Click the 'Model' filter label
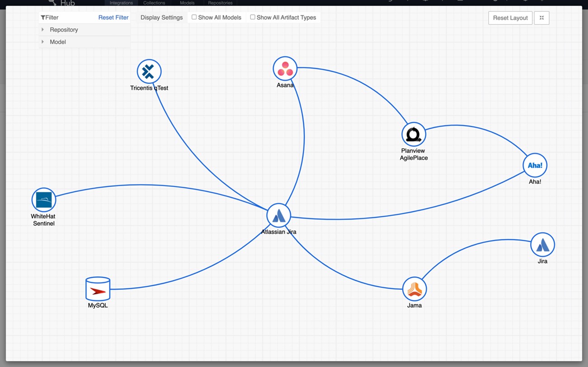Image resolution: width=588 pixels, height=367 pixels. (x=58, y=42)
